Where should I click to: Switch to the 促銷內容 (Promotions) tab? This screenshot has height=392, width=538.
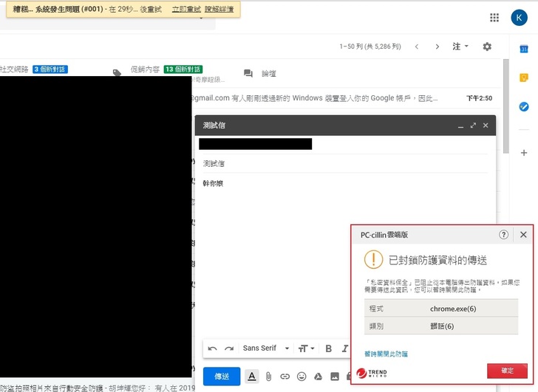[x=145, y=69]
